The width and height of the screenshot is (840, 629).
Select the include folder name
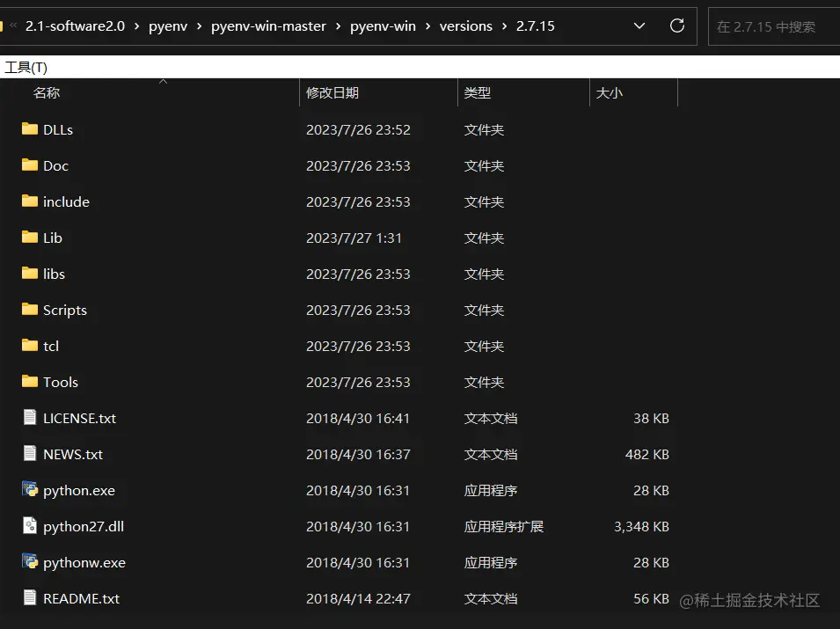click(67, 201)
